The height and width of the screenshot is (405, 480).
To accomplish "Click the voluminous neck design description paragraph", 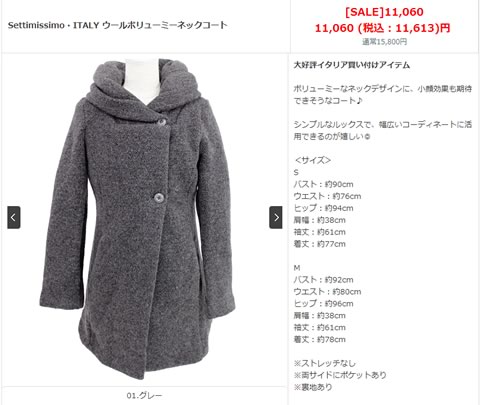I will point(383,95).
